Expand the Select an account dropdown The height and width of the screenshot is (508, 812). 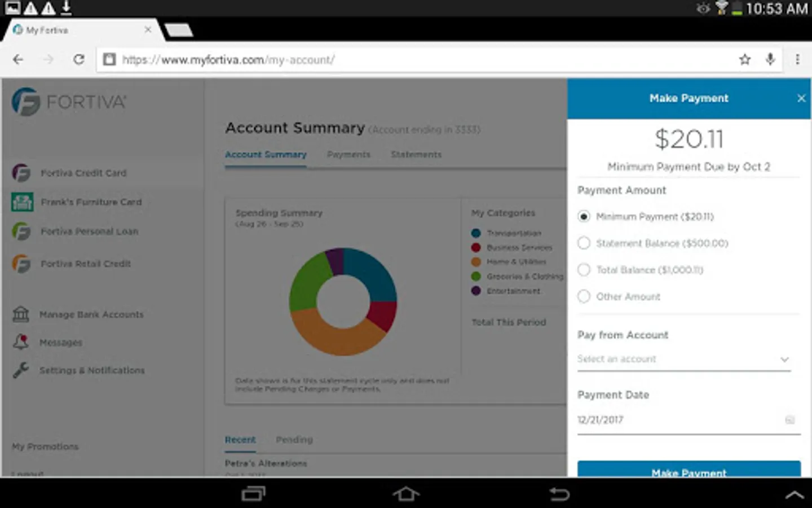683,360
